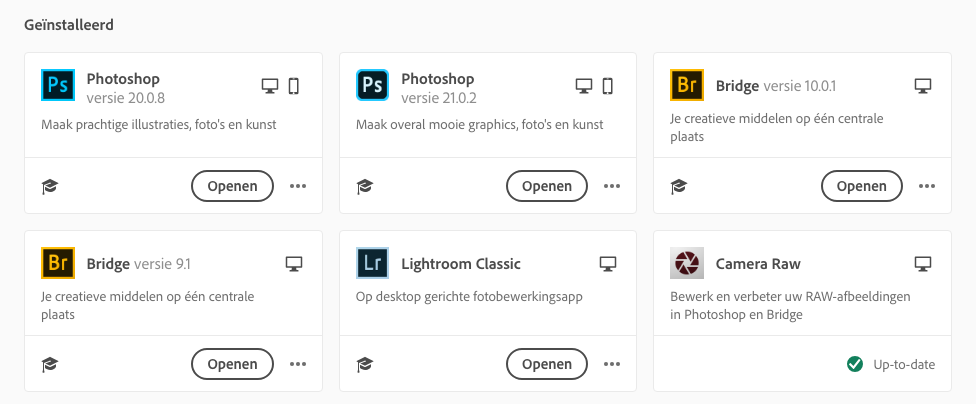
Task: Open more options menu for Photoshop 20.0.8
Action: [298, 186]
